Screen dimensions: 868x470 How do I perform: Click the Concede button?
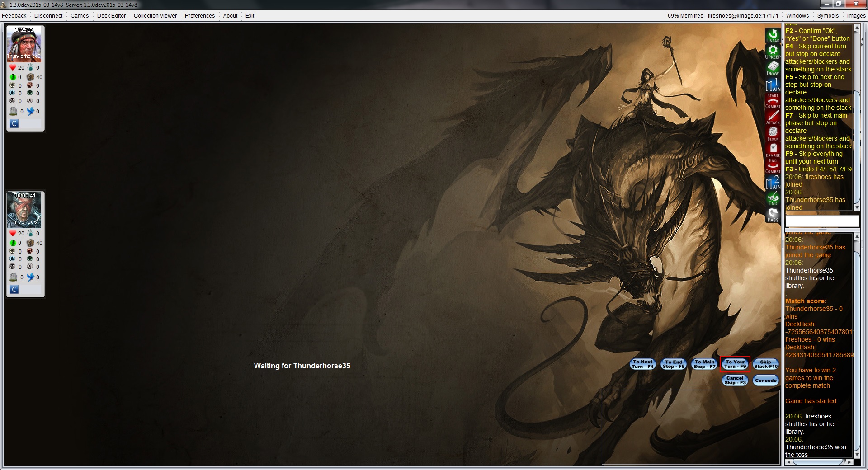coord(766,381)
